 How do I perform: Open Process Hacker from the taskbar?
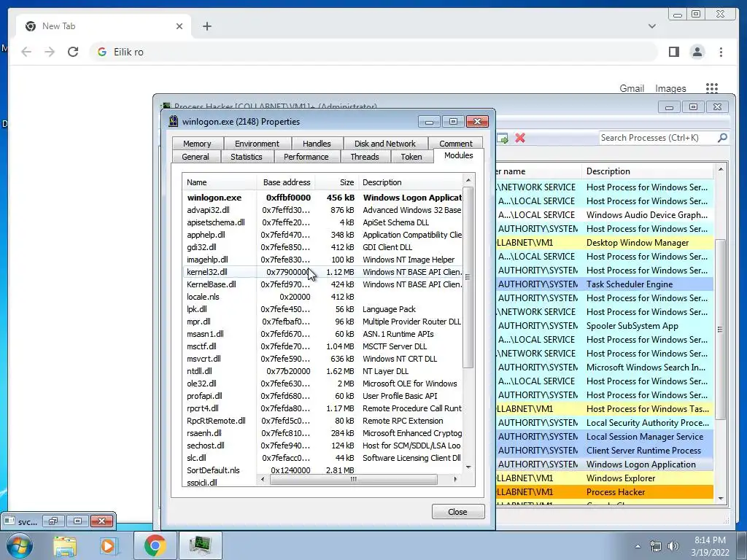[200, 545]
